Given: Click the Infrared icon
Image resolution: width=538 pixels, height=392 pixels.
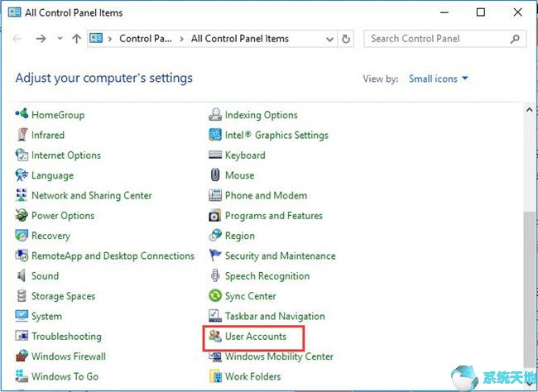Looking at the screenshot, I should tap(22, 135).
